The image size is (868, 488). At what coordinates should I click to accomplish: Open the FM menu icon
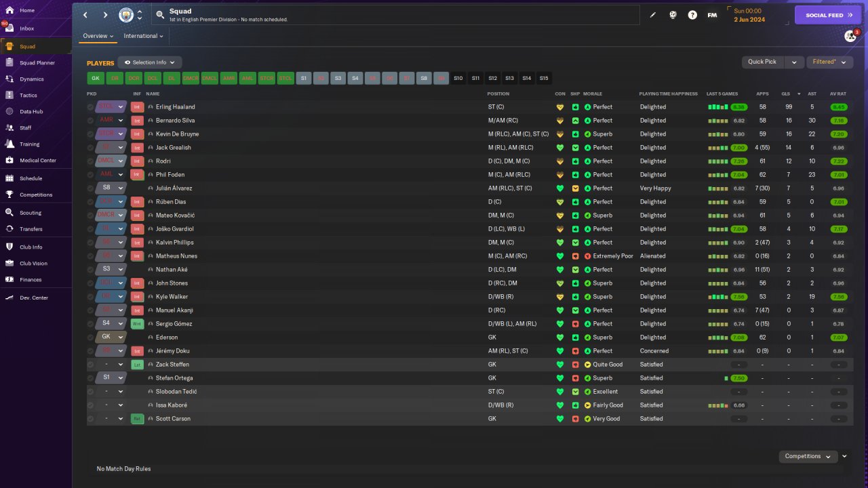[x=712, y=15]
